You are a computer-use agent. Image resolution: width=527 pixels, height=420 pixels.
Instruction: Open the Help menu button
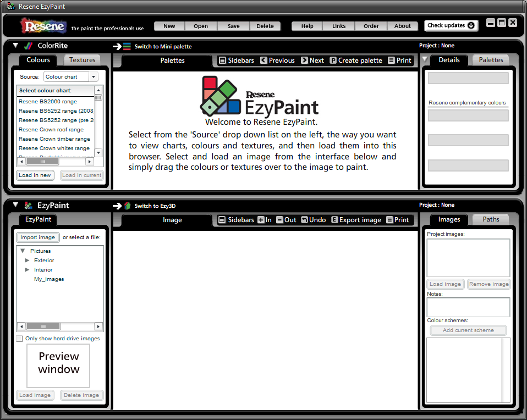coord(307,26)
